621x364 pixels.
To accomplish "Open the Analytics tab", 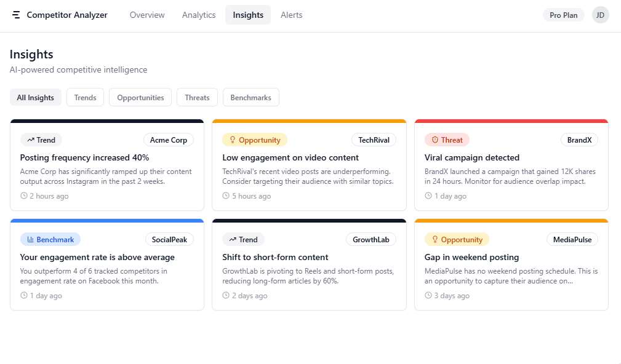I will (x=198, y=14).
